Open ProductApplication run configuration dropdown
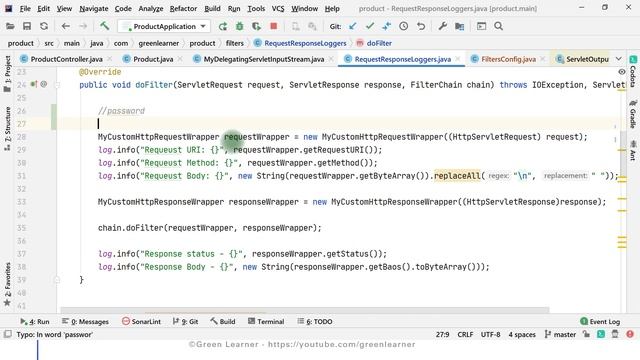The image size is (640, 360). tap(164, 27)
